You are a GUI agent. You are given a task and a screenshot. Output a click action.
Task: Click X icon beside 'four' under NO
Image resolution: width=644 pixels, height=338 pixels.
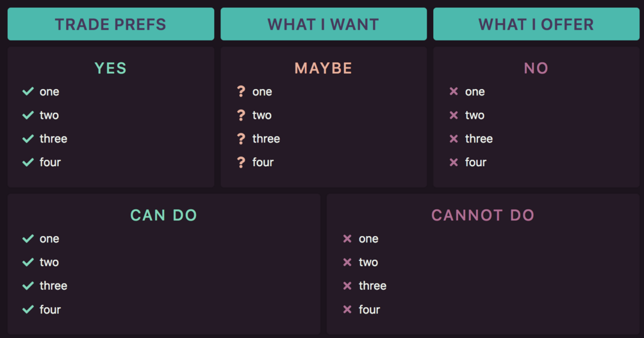point(454,162)
